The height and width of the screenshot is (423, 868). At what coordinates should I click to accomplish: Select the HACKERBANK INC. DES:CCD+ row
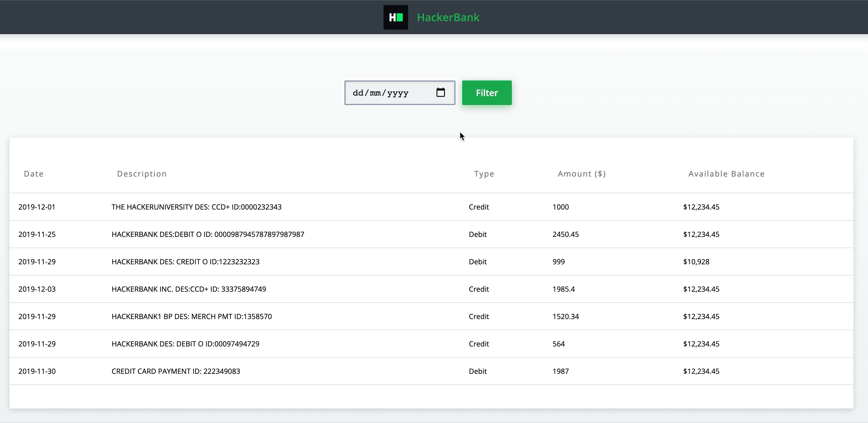click(189, 289)
